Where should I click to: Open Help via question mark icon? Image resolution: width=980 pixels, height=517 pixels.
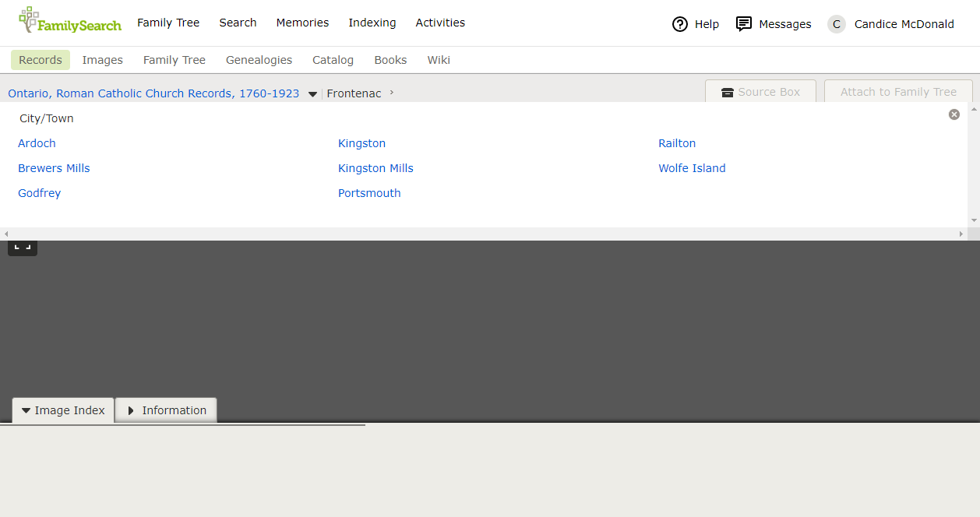680,24
